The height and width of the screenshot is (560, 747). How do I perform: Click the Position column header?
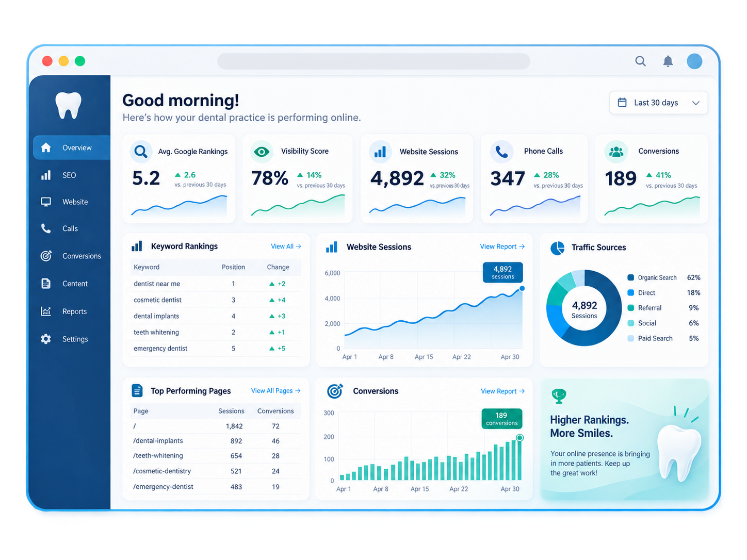point(233,267)
